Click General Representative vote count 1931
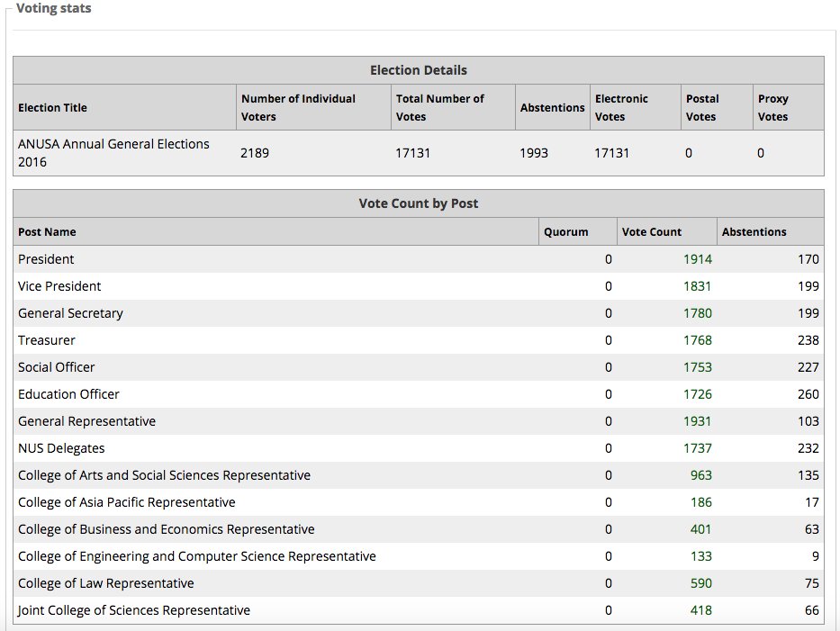The image size is (840, 631). click(697, 421)
